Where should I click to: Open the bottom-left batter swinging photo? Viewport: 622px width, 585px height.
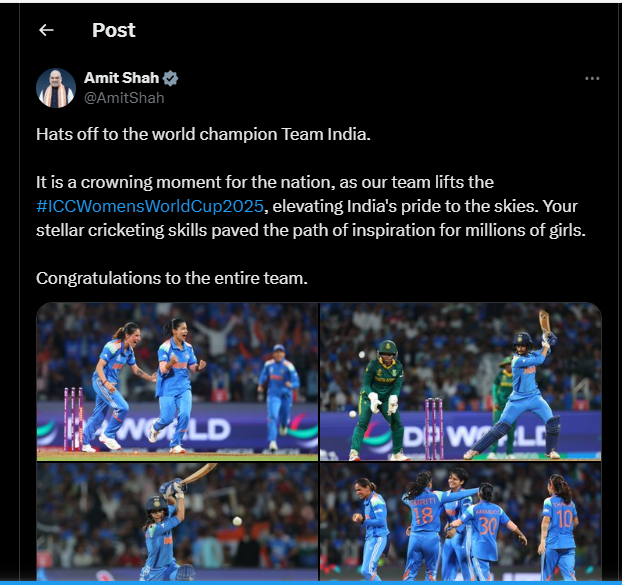pos(177,522)
